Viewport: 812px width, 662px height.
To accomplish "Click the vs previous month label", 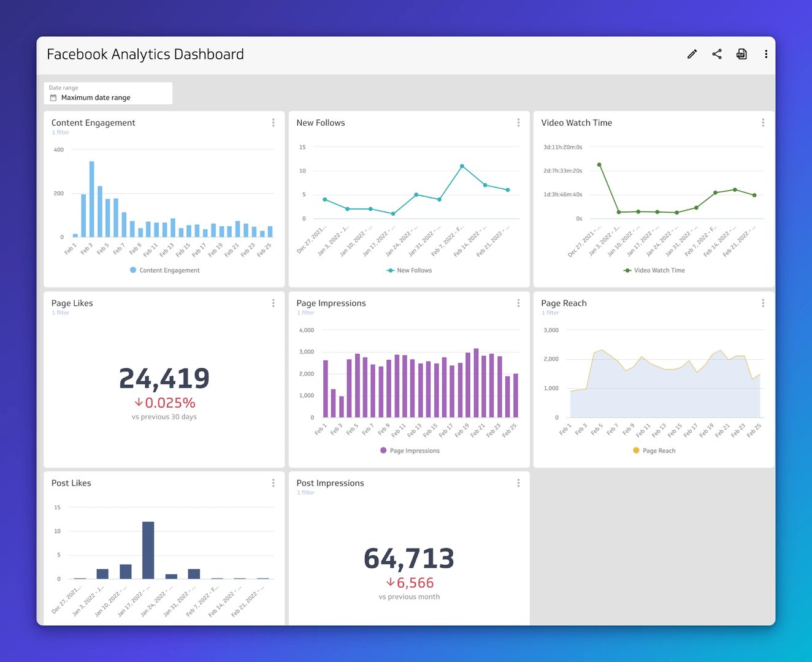I will point(409,597).
